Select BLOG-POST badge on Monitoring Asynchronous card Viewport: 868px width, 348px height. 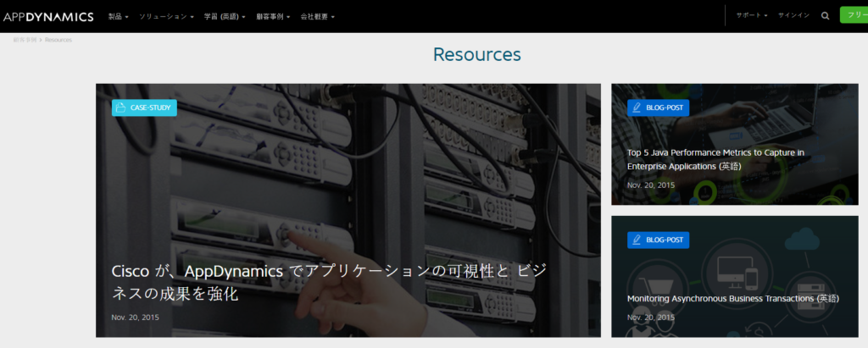(658, 240)
